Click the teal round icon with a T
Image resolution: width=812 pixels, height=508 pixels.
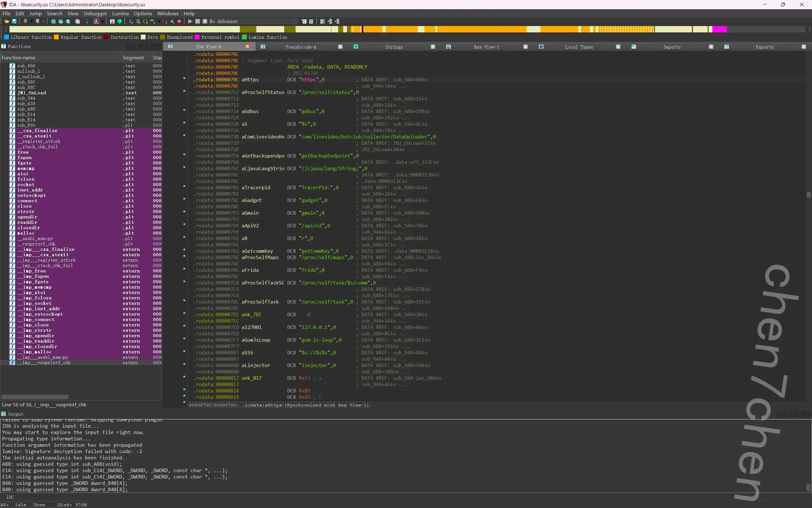pos(61,21)
